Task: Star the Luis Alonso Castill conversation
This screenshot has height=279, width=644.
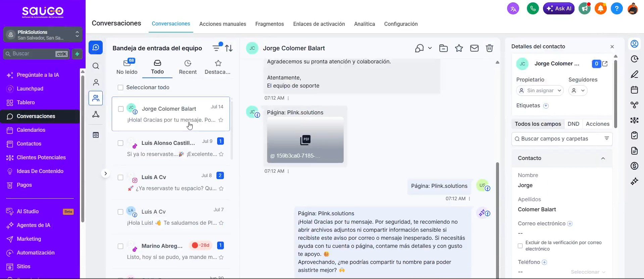Action: pyautogui.click(x=221, y=154)
